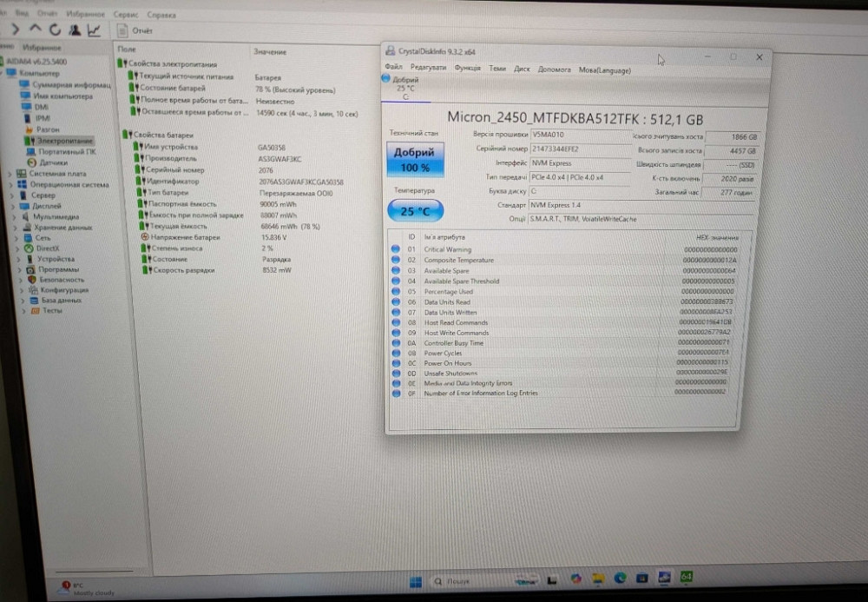The height and width of the screenshot is (602, 868).
Task: Open the Мова(Language) menu
Action: click(x=605, y=69)
